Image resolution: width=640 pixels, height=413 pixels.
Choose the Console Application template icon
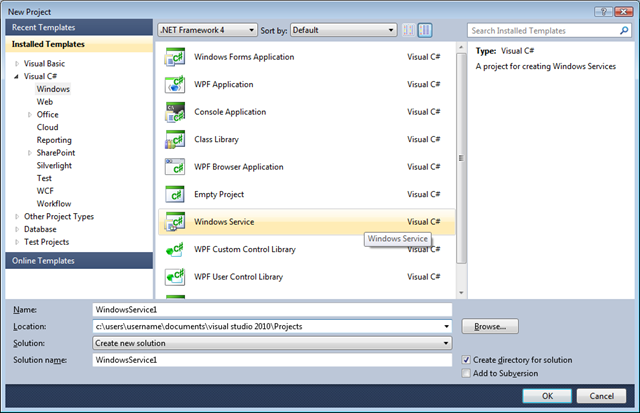pos(175,112)
